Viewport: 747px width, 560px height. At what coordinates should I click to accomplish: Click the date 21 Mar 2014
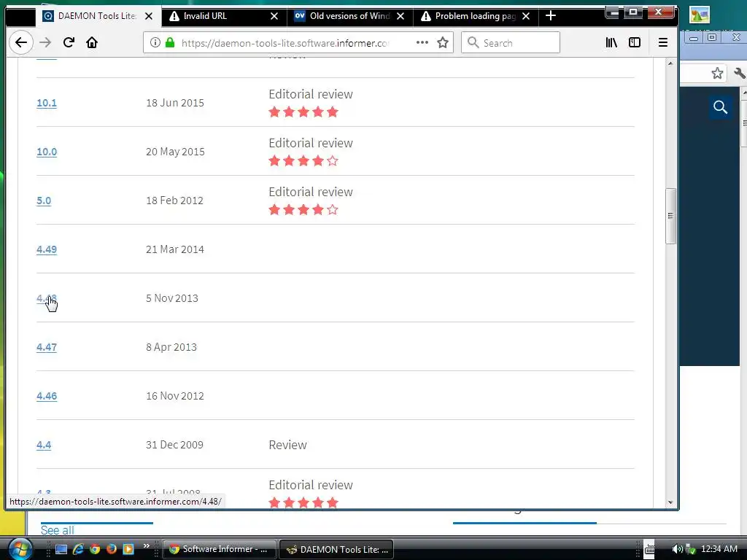[175, 249]
